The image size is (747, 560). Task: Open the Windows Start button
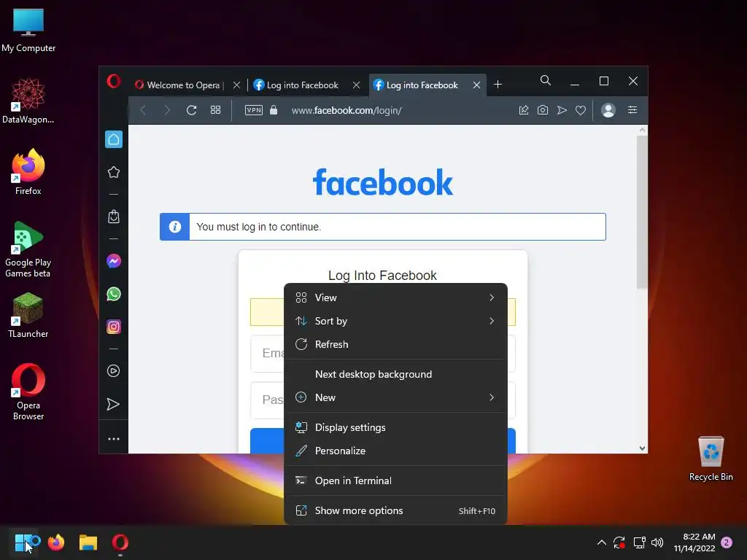(x=23, y=542)
